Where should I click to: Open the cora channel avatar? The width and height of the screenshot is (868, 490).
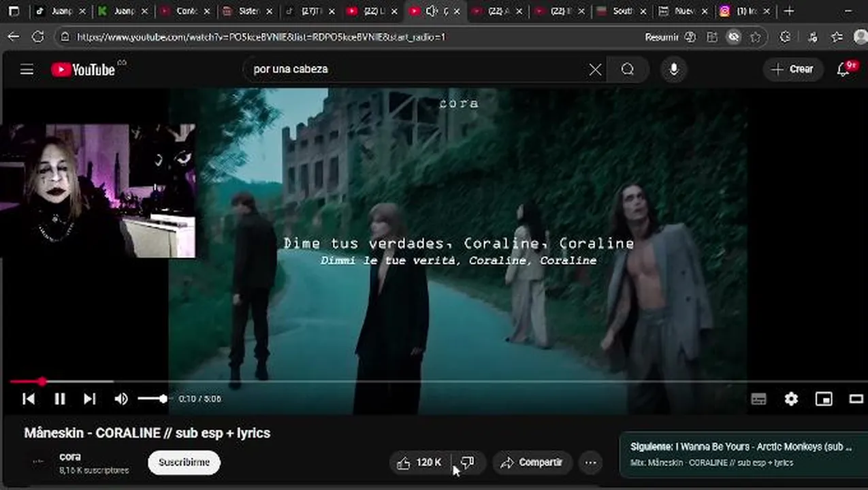pyautogui.click(x=38, y=462)
